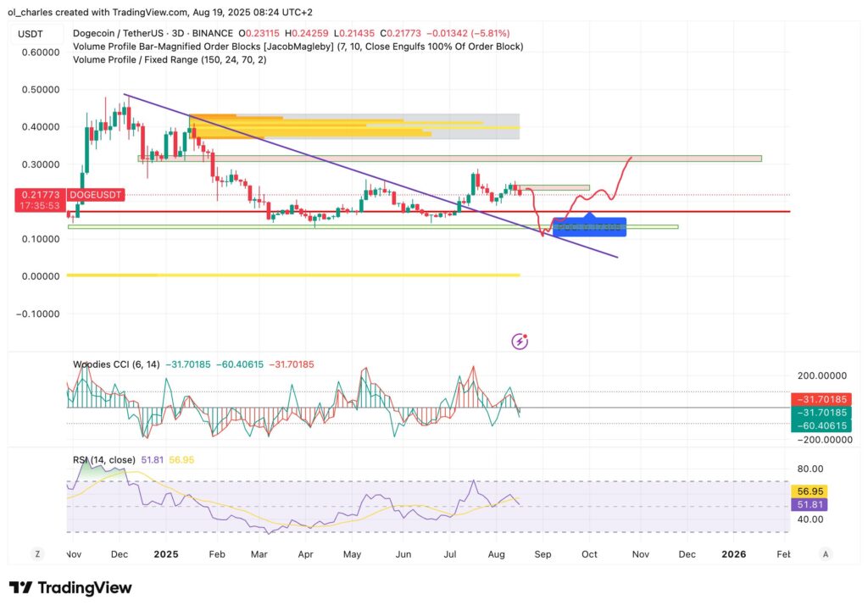
Task: Click the lightning bolt trading icon on the chart
Action: click(520, 340)
